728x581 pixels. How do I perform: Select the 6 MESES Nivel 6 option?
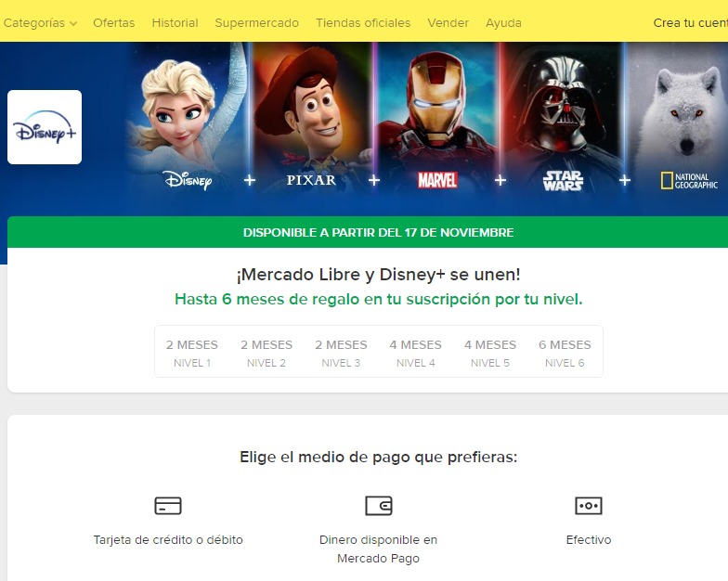point(565,353)
